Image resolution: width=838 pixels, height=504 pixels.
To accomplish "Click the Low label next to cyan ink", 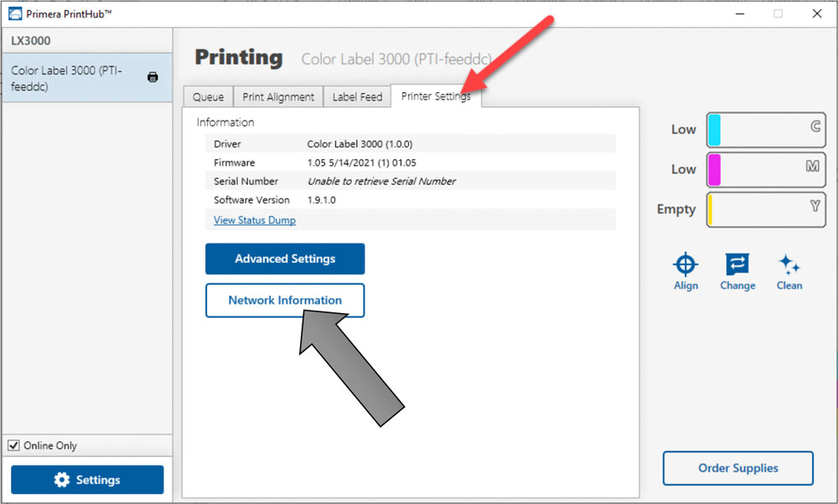I will pyautogui.click(x=684, y=130).
